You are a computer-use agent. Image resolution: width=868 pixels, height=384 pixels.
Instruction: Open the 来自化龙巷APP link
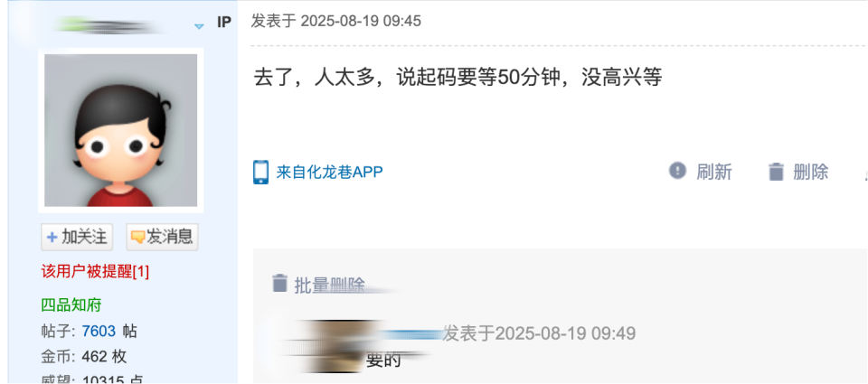pos(329,172)
